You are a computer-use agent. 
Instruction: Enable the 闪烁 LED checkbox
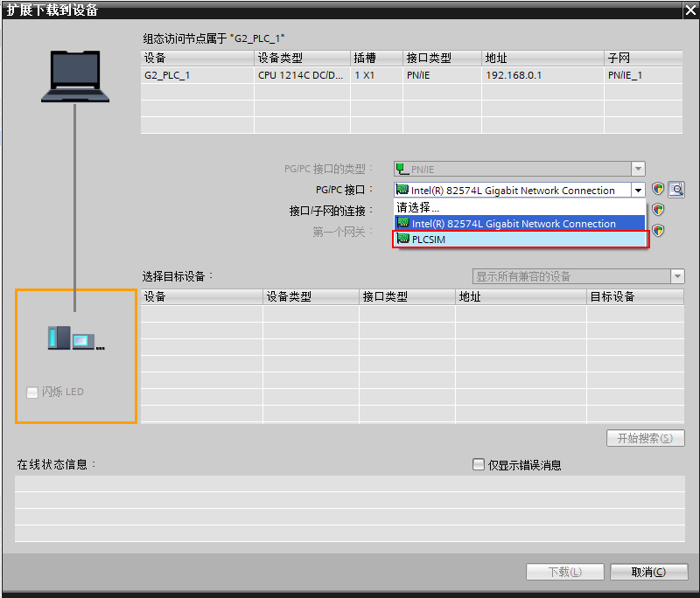(31, 392)
